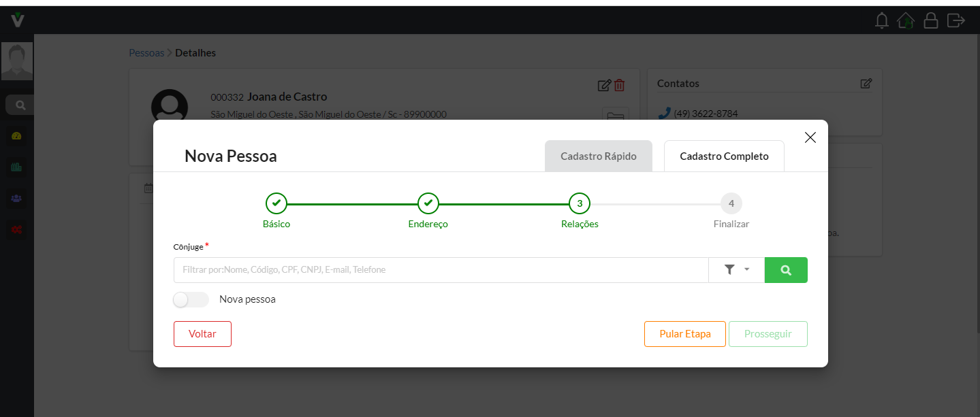Click the green search magnifier button
Screen dimensions: 980x417
point(786,270)
